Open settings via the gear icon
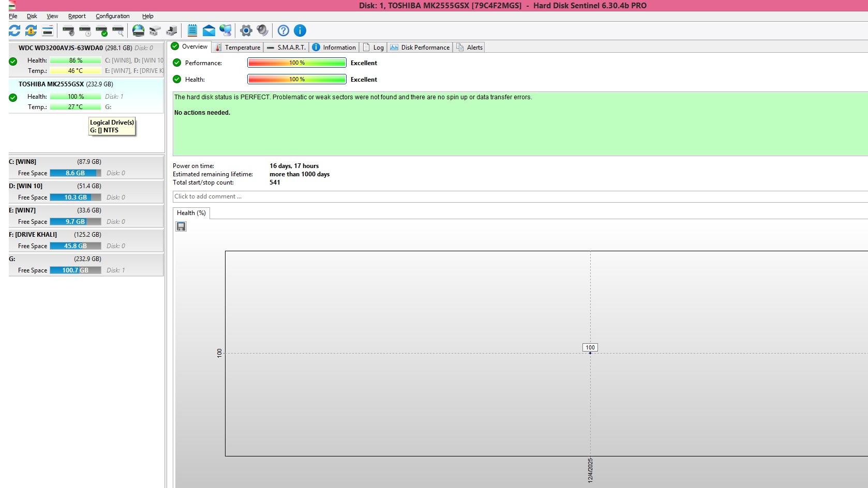The width and height of the screenshot is (868, 488). tap(246, 30)
